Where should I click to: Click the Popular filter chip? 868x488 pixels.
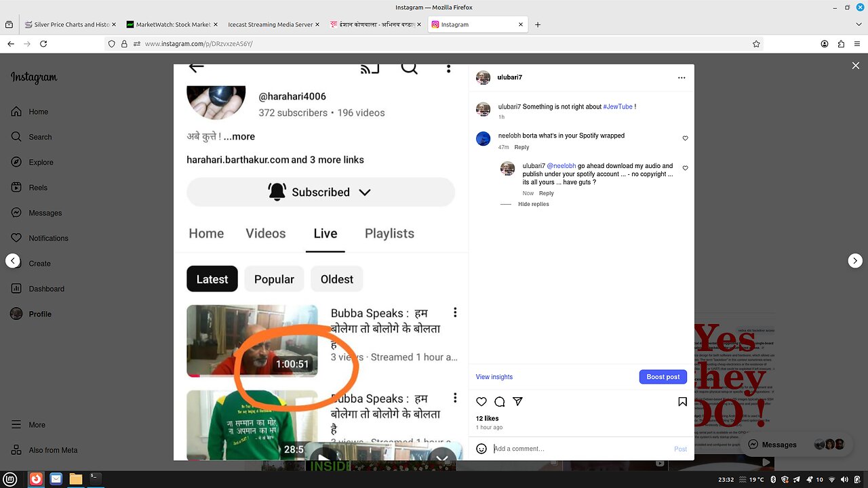point(274,279)
